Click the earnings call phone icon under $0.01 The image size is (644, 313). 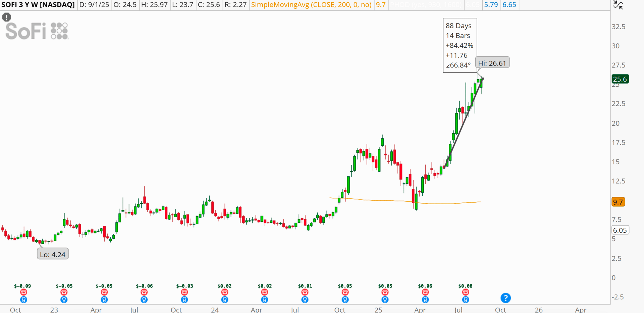point(305,293)
